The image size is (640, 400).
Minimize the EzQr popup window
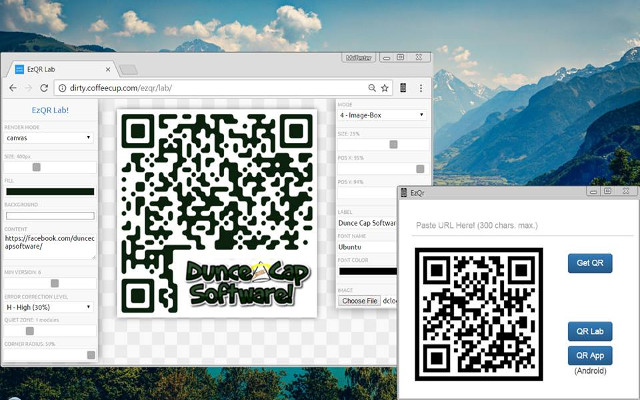593,191
